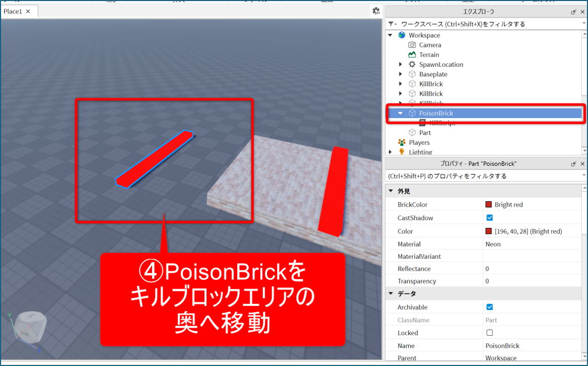Click the Name property value PoisonBrick
Viewport: 588px width, 366px height.
click(502, 346)
